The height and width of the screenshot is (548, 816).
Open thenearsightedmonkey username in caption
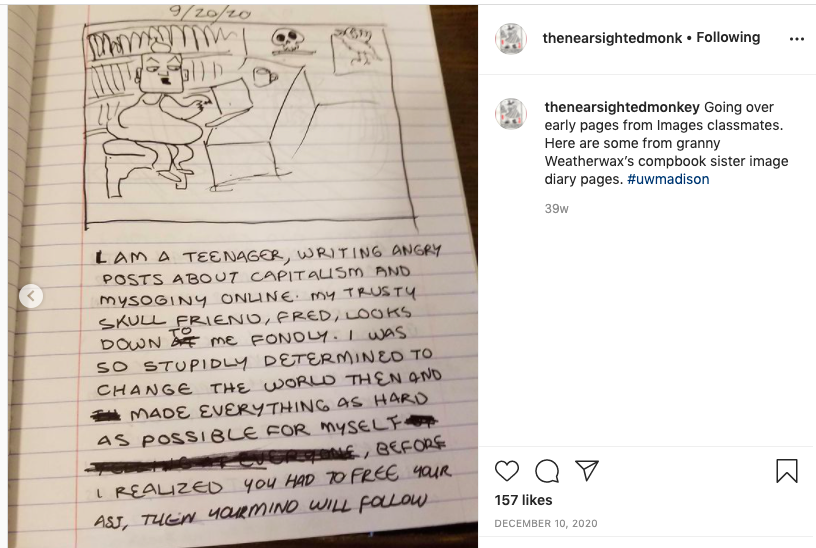622,107
